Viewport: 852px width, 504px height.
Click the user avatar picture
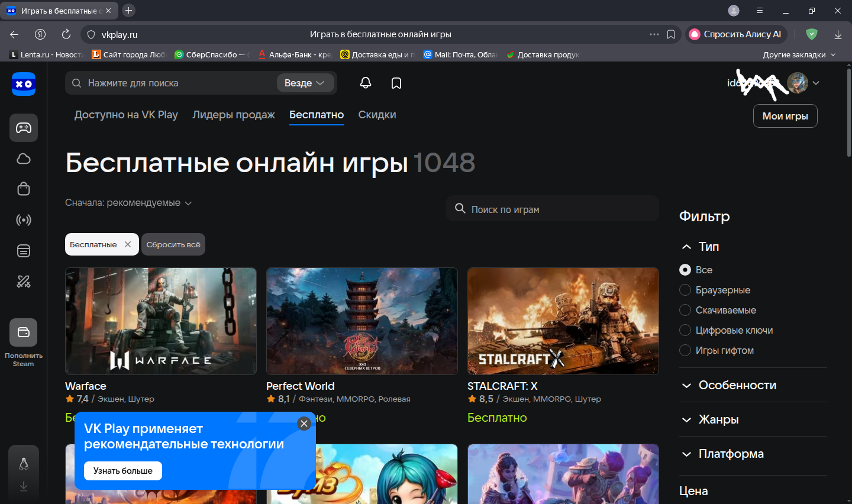[x=798, y=83]
